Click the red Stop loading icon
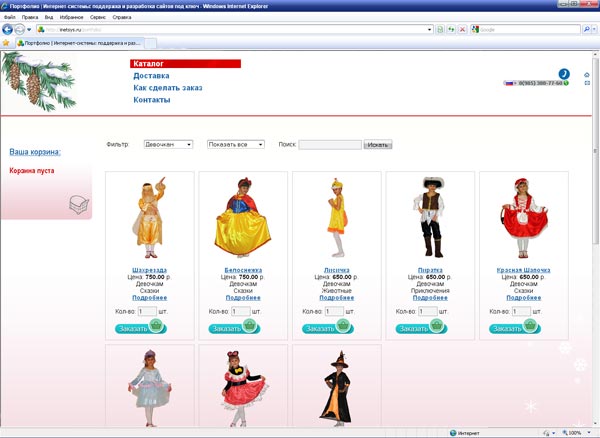Viewport: 600px width, 438px height. click(x=463, y=29)
